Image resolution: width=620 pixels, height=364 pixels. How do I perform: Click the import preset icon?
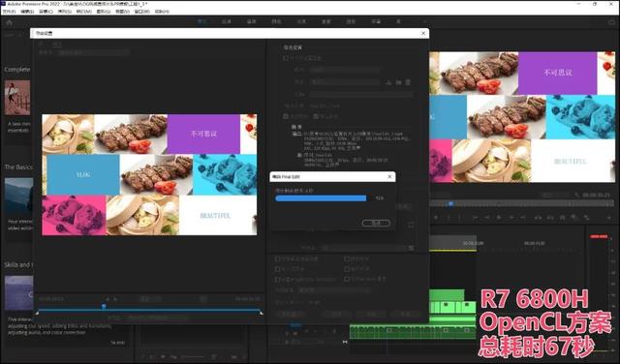pos(398,82)
